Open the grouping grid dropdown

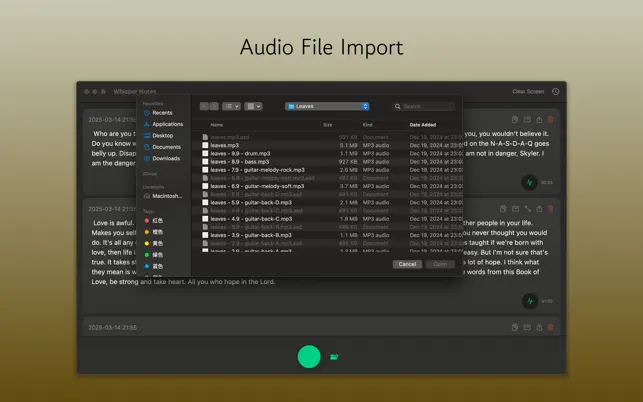[x=254, y=106]
